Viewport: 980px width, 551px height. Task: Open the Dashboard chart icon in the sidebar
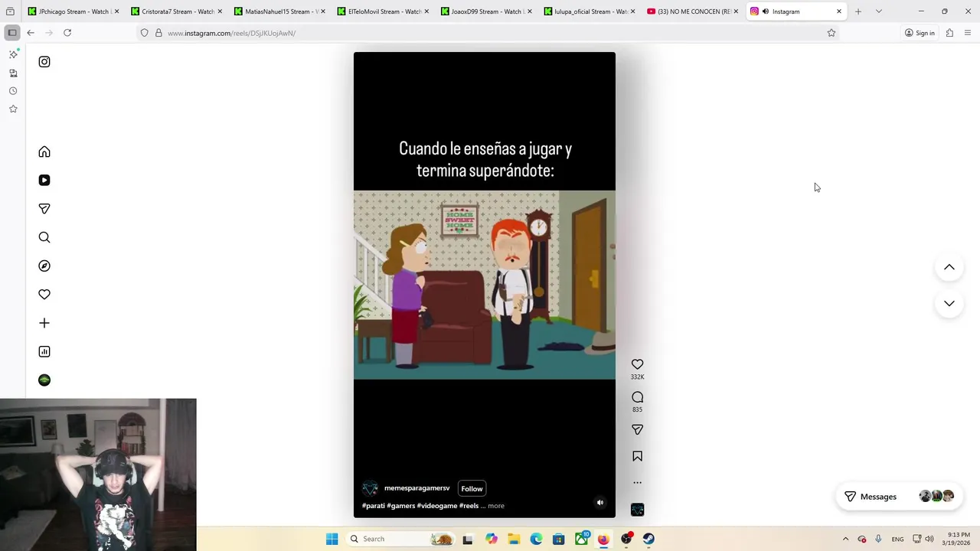tap(44, 351)
